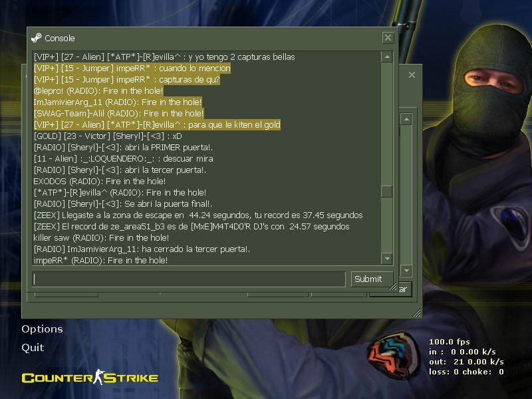Click the "loss: 0 choke: 0" net stat
The width and height of the screenshot is (532, 399).
466,372
